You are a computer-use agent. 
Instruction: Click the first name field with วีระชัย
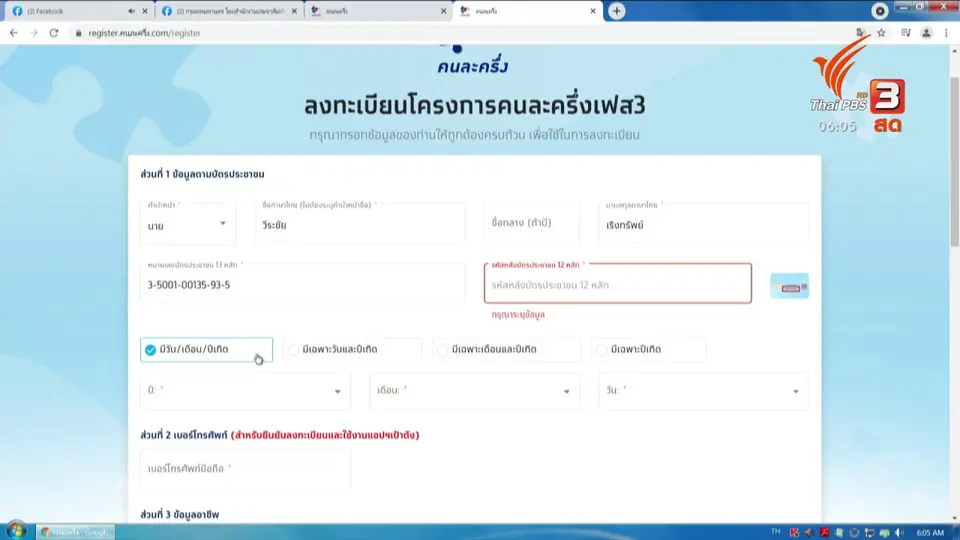360,223
